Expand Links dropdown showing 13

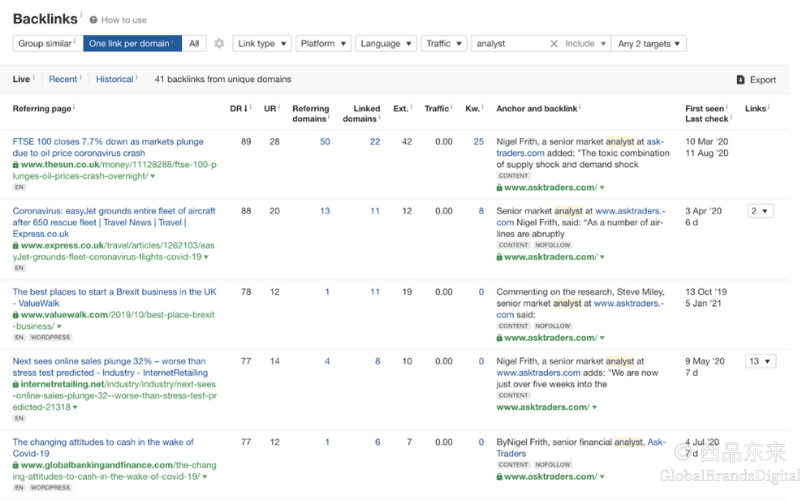(x=760, y=361)
